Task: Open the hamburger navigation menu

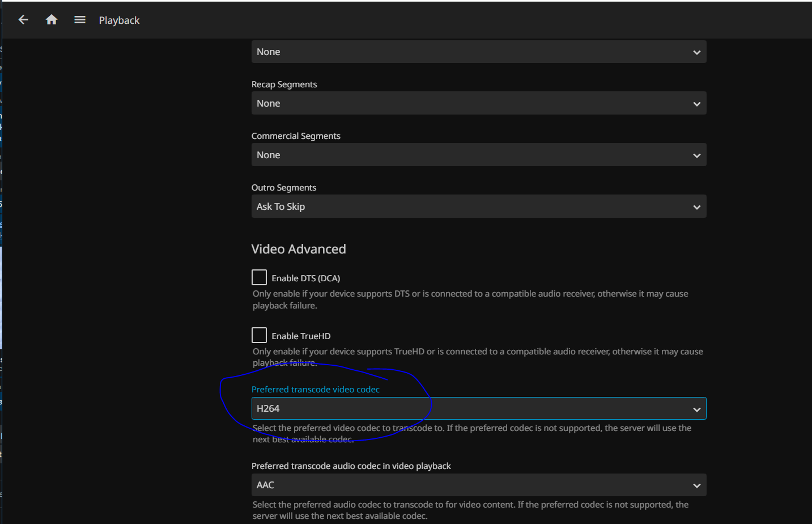Action: [80, 20]
